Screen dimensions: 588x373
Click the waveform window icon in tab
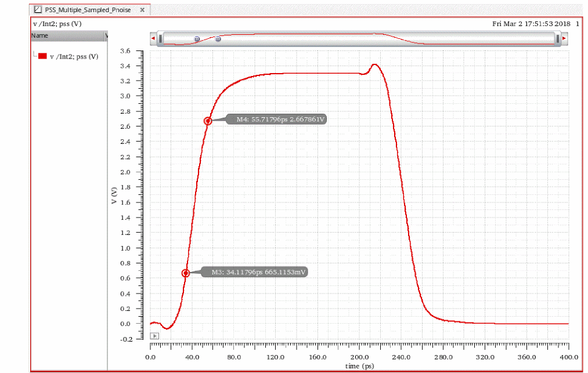click(x=38, y=10)
